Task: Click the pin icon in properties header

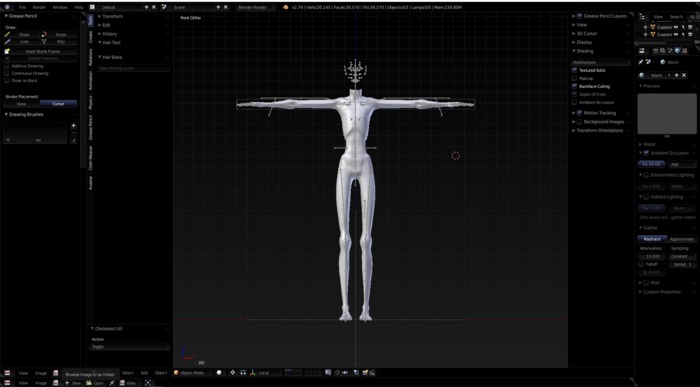Action: 641,62
